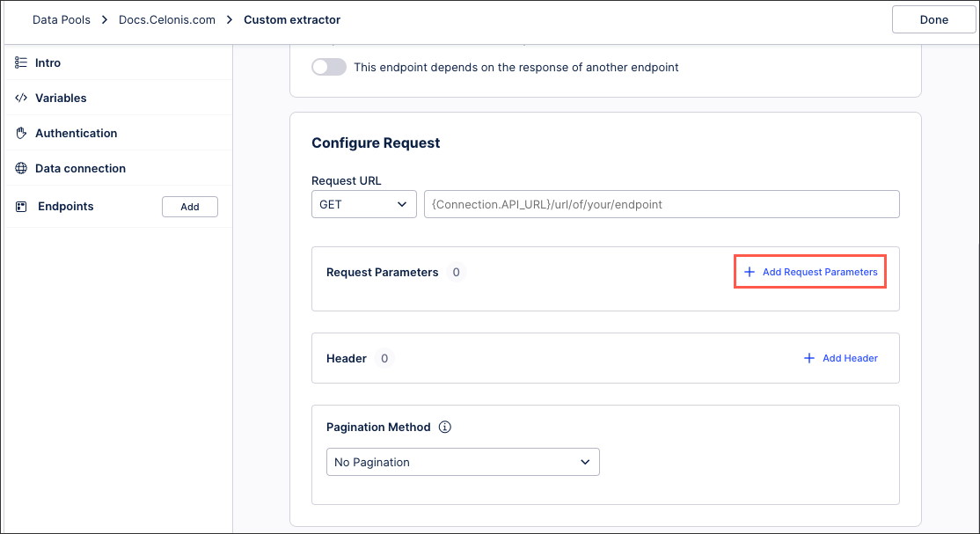Open the Authentication section
This screenshot has height=534, width=980.
click(x=76, y=134)
